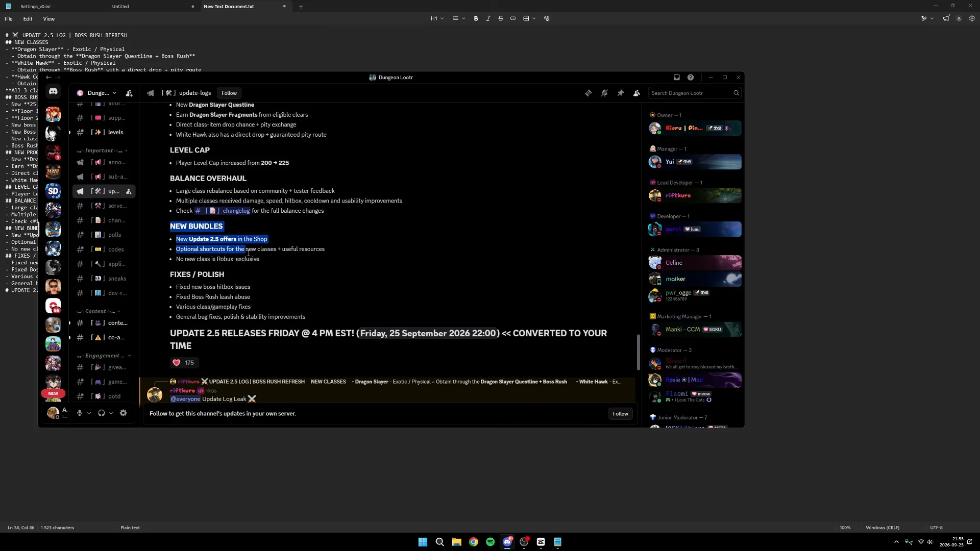Open Discord Threads icon in channel header

click(x=589, y=93)
